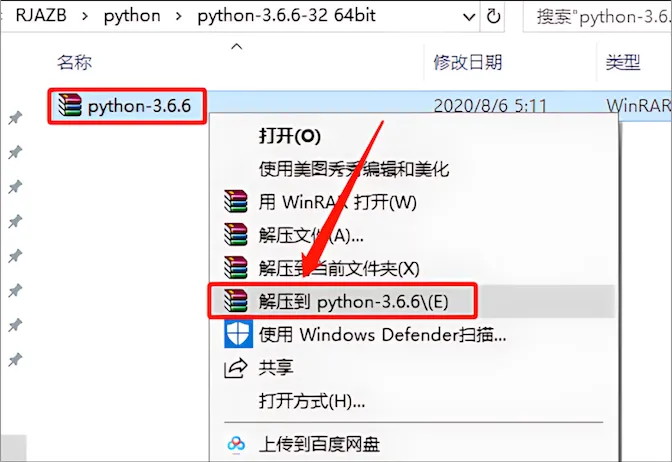
Task: Click the sort direction arrow above columns
Action: coord(237,46)
